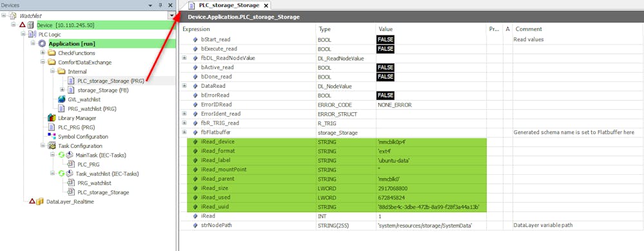This screenshot has width=644, height=251.
Task: Click the Symbol Configuration icon
Action: [52, 136]
